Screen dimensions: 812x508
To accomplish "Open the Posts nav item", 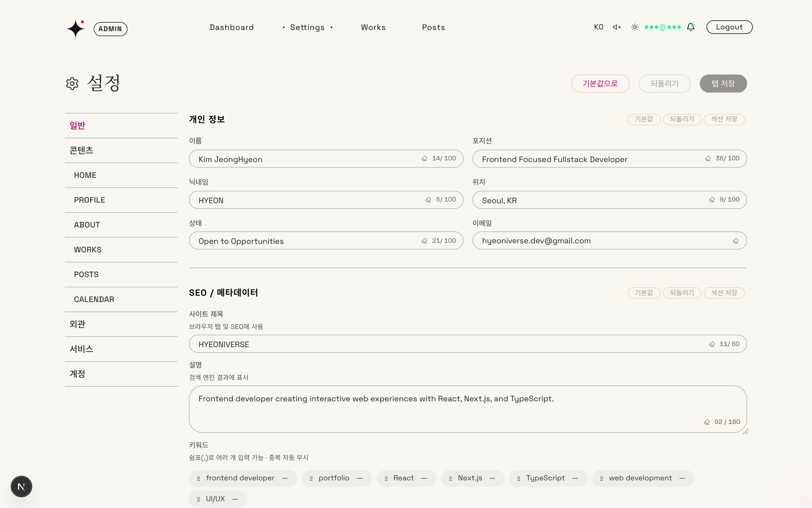I will tap(433, 27).
